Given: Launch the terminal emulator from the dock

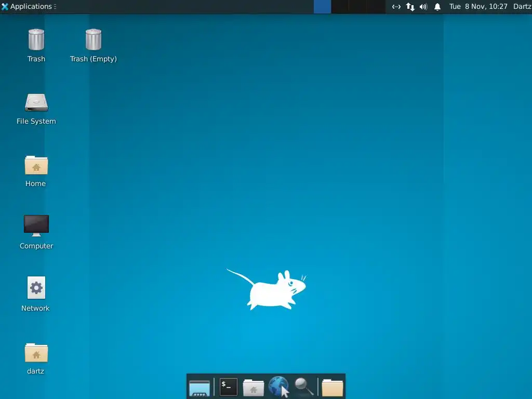Looking at the screenshot, I should (x=229, y=387).
